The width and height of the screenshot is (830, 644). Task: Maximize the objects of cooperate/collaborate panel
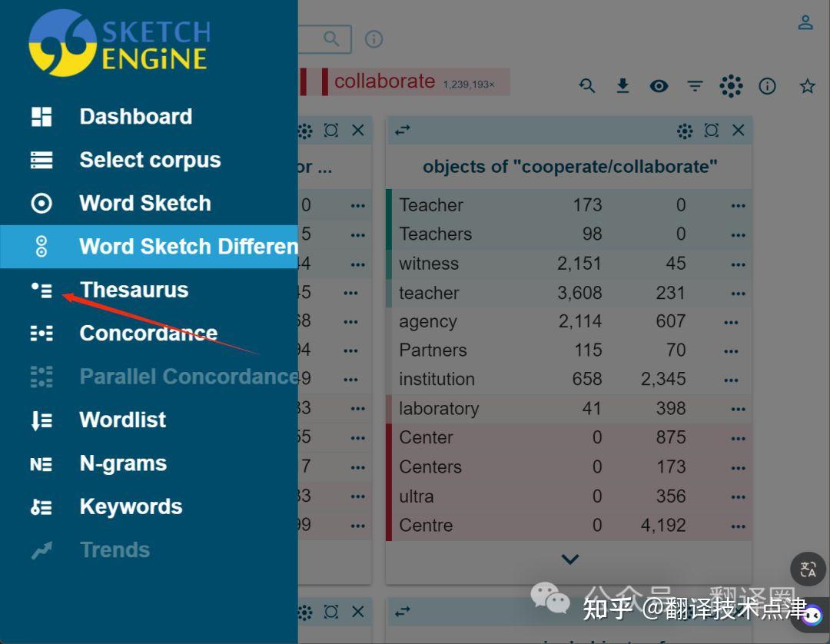(x=712, y=130)
